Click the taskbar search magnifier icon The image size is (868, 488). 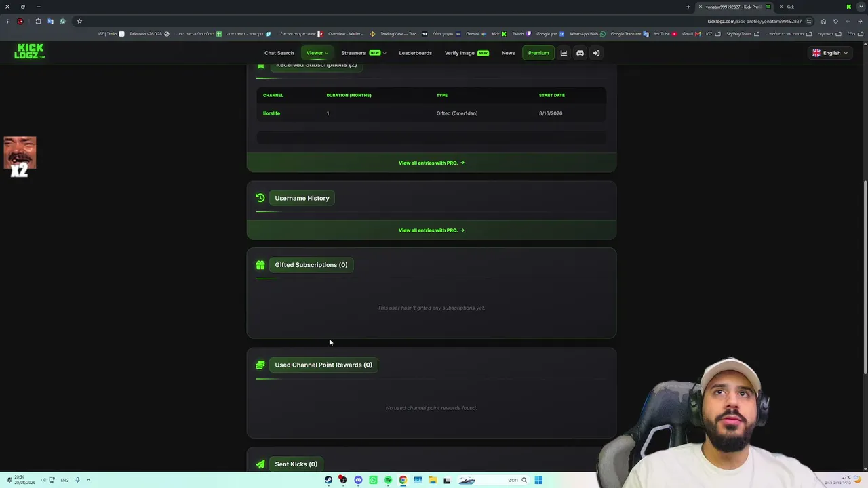(524, 480)
